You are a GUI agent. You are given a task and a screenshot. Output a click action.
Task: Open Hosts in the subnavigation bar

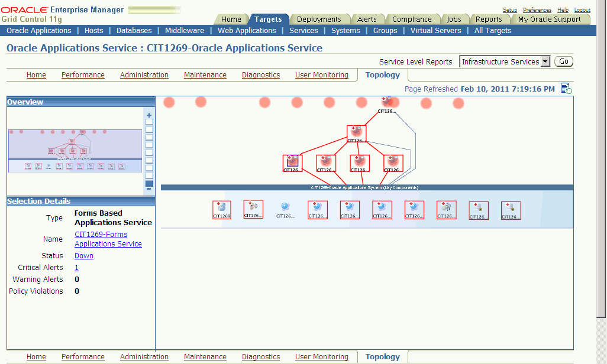[93, 31]
